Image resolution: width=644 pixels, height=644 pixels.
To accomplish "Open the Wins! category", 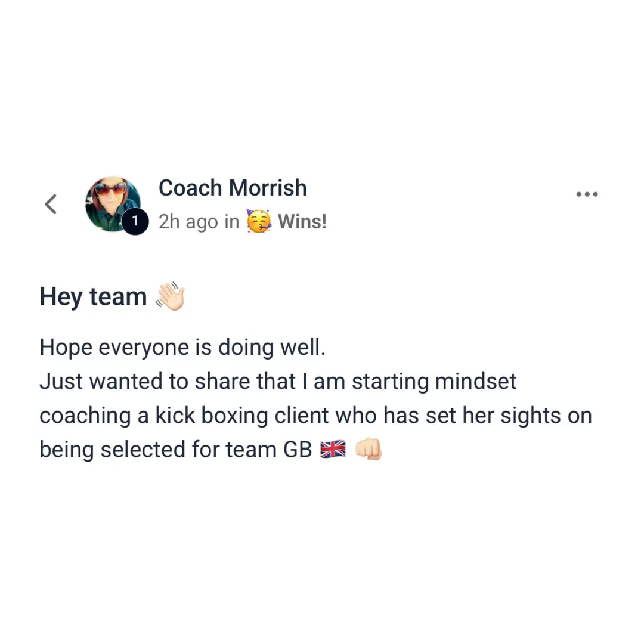I will [302, 222].
